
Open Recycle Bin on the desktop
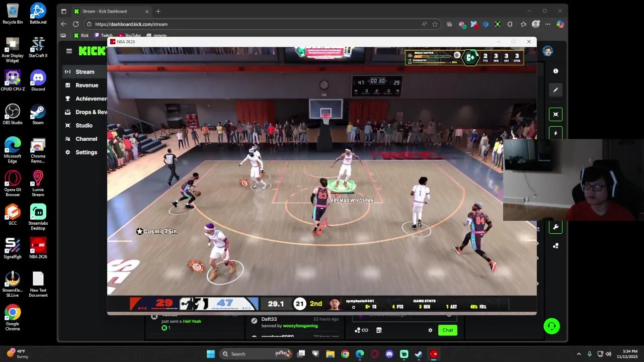click(13, 14)
